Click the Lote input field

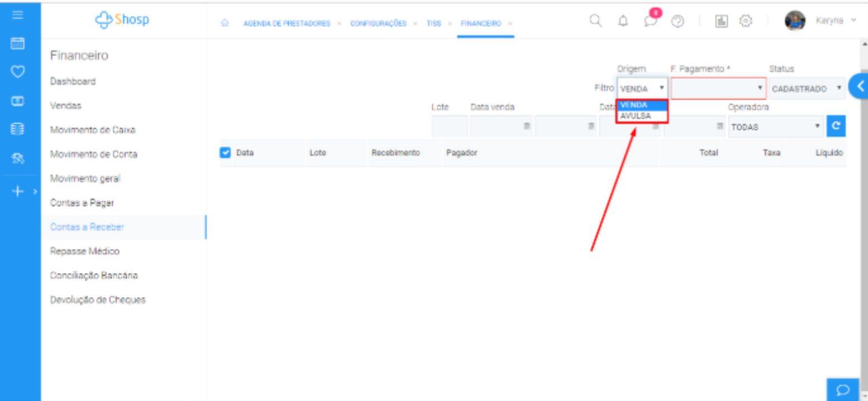pyautogui.click(x=449, y=127)
